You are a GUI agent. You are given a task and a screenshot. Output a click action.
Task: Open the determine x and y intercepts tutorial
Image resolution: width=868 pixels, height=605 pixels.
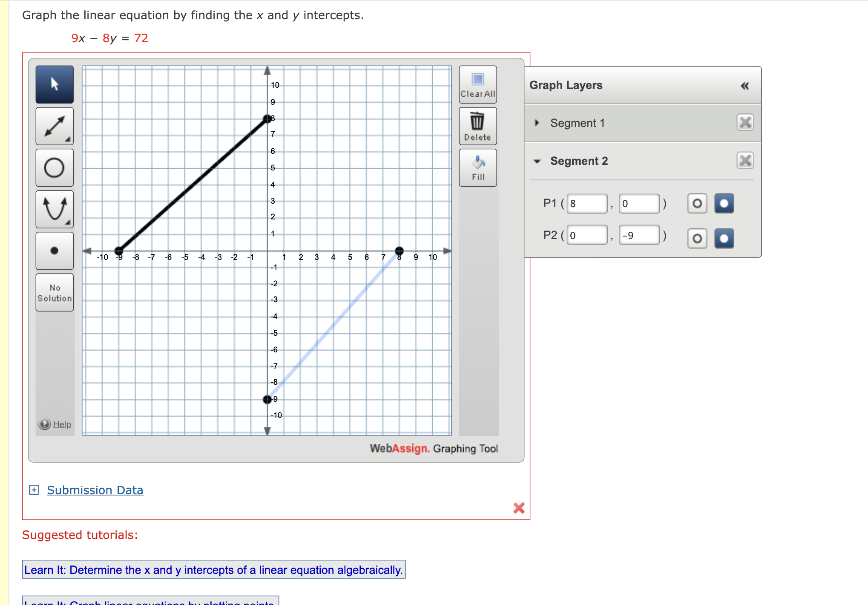click(x=214, y=570)
